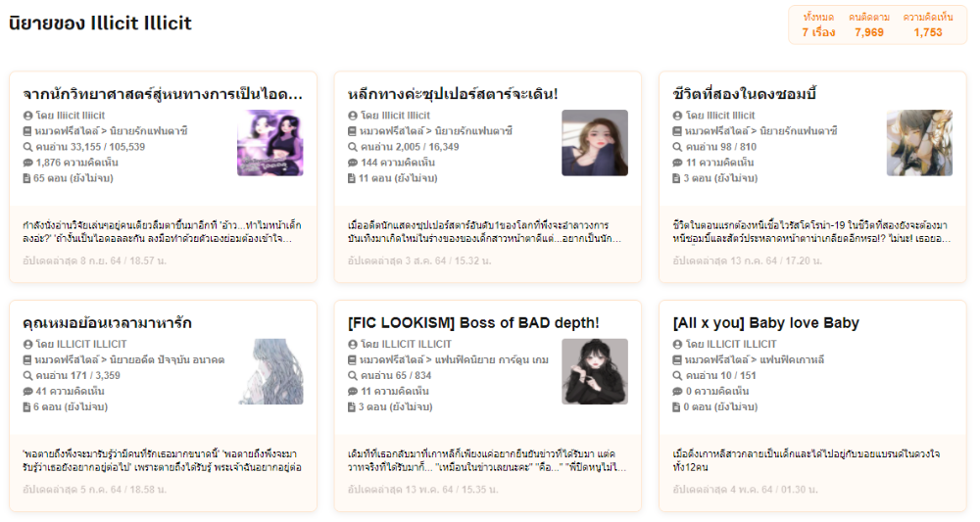Click category book icon beside แฟนฟิคนิยาย การ์ตูน เกม
Image resolution: width=980 pixels, height=522 pixels.
[x=353, y=359]
